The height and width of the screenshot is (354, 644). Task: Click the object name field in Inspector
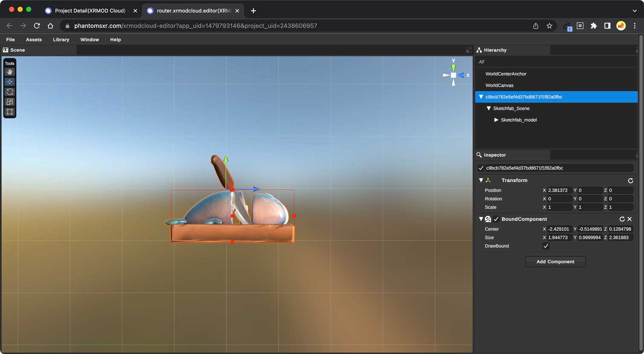(559, 168)
